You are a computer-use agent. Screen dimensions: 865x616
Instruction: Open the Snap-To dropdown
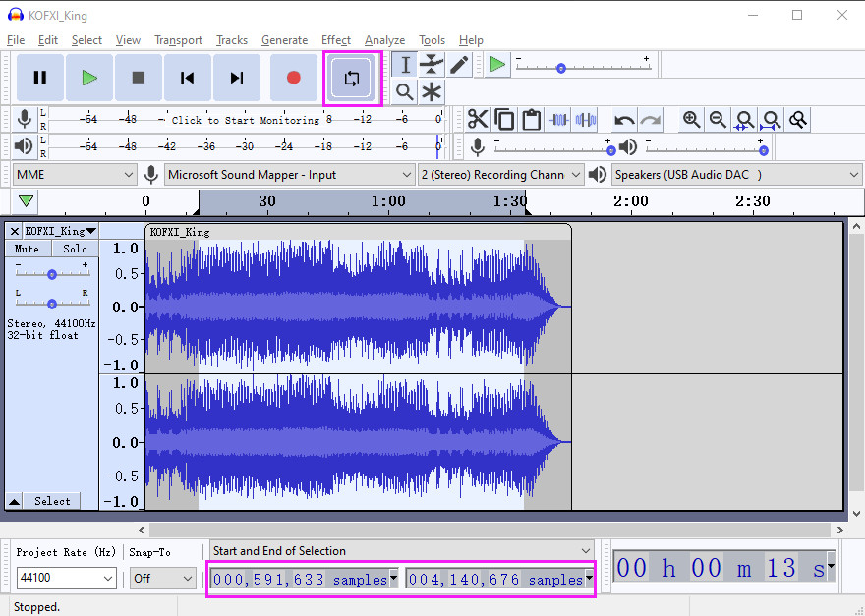161,578
